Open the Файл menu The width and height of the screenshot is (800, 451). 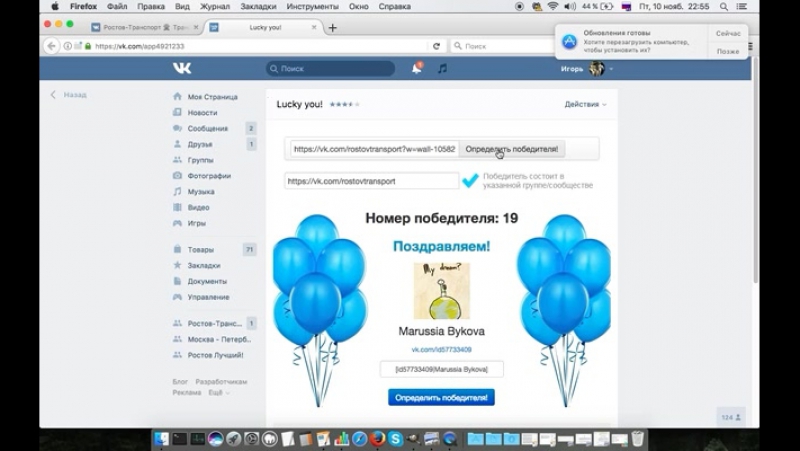(117, 7)
